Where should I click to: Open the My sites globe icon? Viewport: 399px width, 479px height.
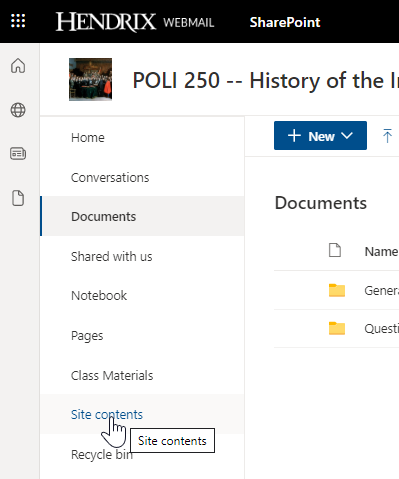tap(18, 110)
